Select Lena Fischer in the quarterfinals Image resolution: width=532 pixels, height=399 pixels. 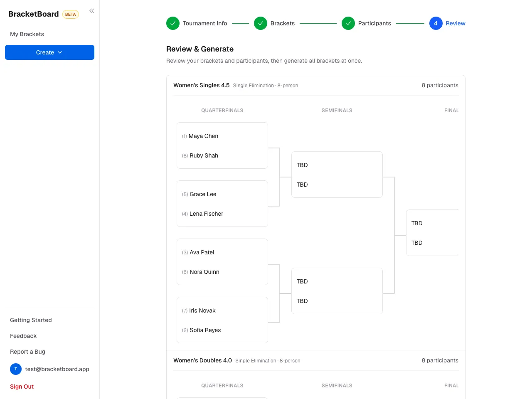(x=206, y=214)
